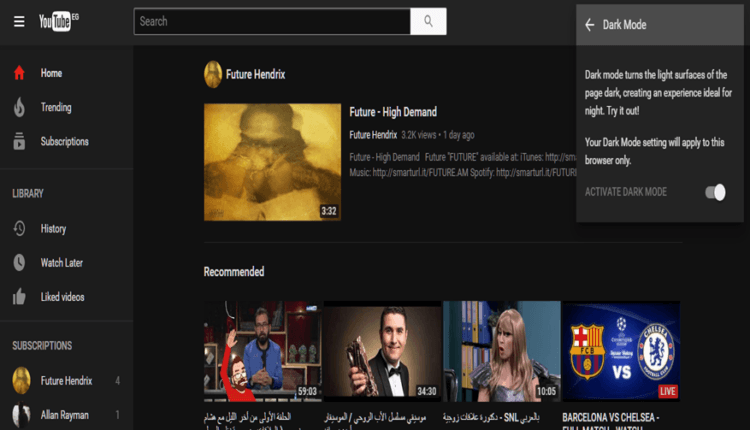Viewport: 750px width, 430px height.
Task: Click the Trending flame icon
Action: coord(19,107)
